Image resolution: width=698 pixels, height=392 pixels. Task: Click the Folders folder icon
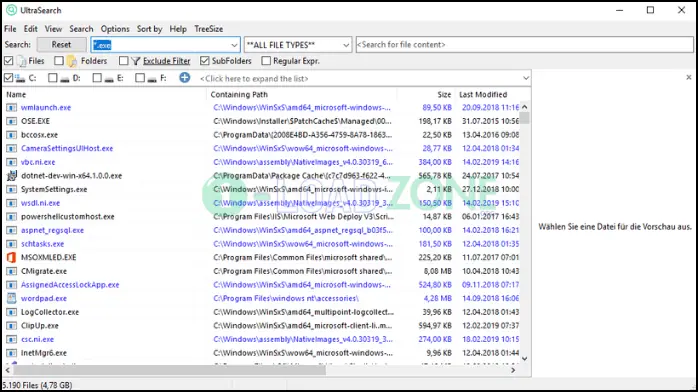click(x=72, y=61)
